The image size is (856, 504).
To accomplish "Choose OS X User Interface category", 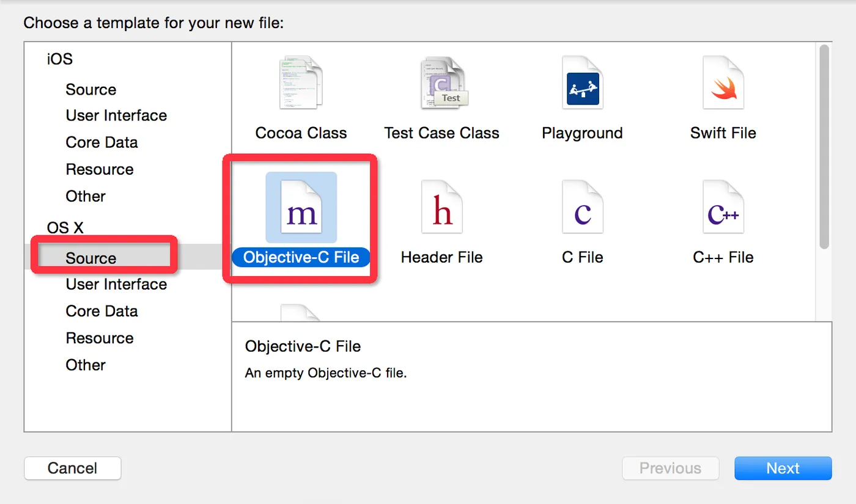I will [x=116, y=285].
